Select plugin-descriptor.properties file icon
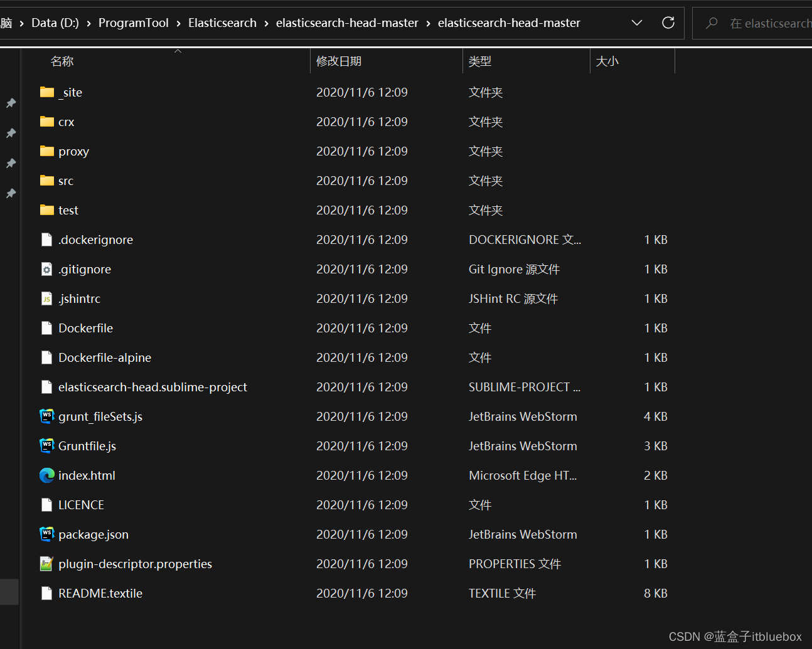This screenshot has height=649, width=812. click(x=47, y=564)
